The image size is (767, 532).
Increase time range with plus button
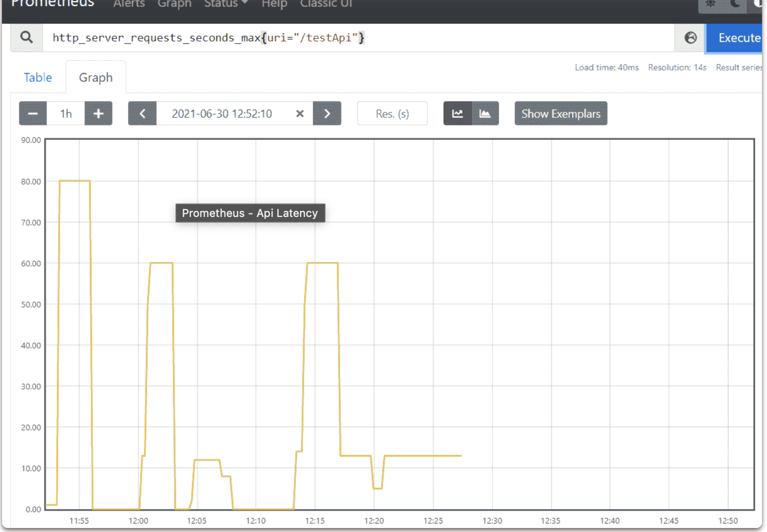pyautogui.click(x=98, y=113)
